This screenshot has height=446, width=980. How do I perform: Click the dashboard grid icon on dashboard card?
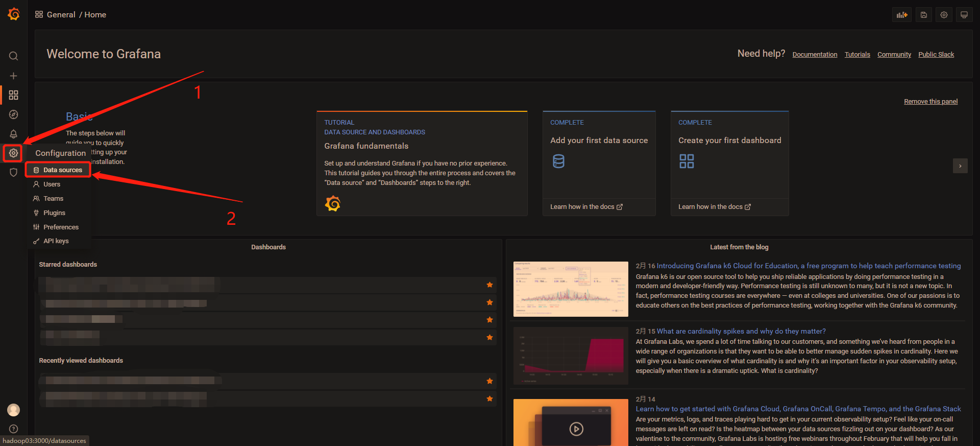[x=687, y=161]
